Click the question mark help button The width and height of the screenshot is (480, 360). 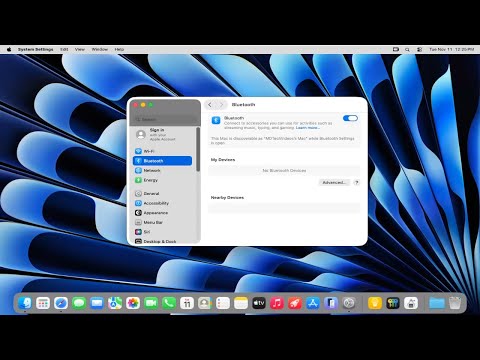[x=357, y=182]
